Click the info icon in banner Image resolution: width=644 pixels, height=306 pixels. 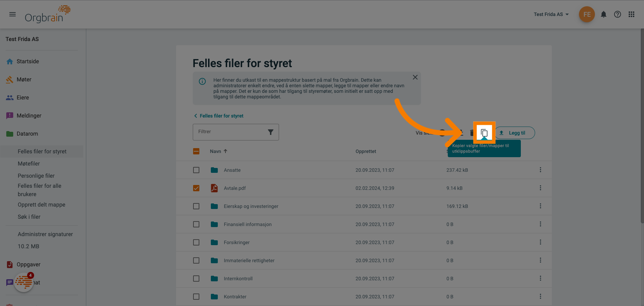point(202,81)
